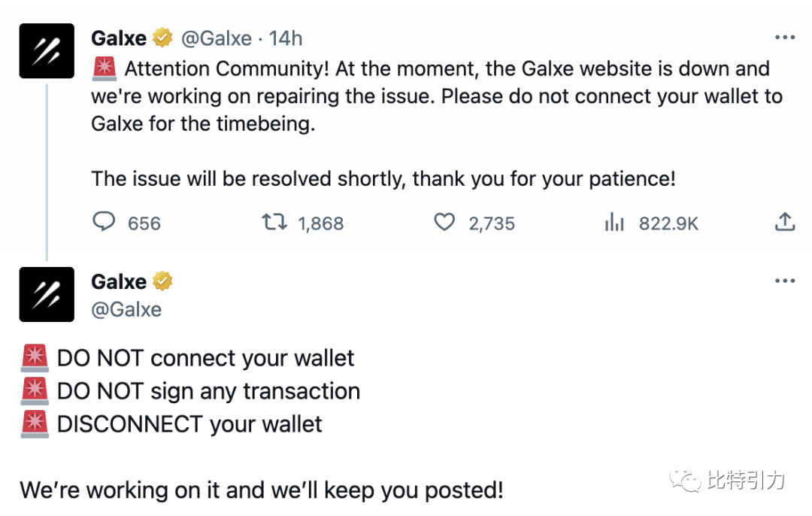Open more options on first tweet
The image size is (812, 516).
[x=784, y=38]
